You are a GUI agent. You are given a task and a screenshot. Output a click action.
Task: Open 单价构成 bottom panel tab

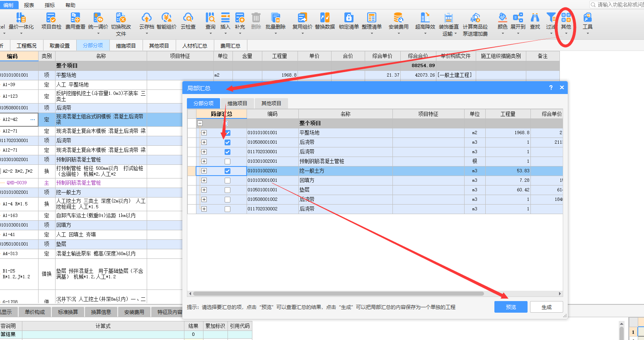[35, 312]
